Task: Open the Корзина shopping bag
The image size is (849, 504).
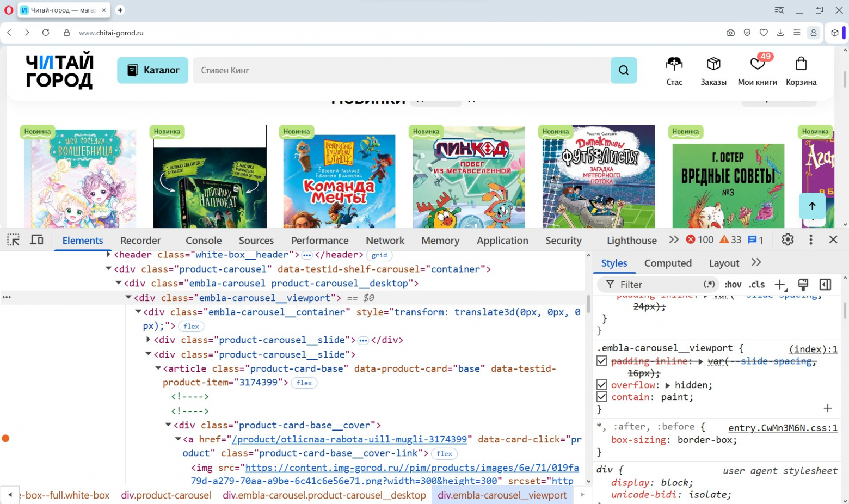Action: coord(801,71)
